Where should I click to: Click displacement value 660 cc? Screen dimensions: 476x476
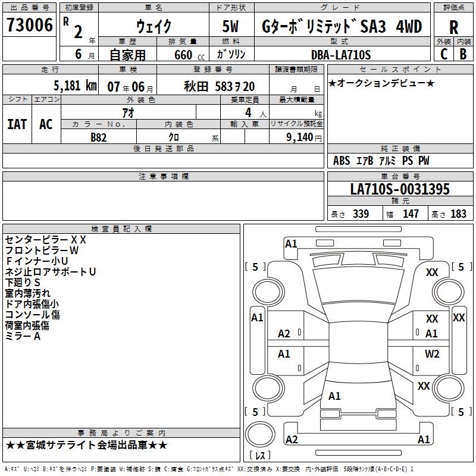tap(189, 55)
